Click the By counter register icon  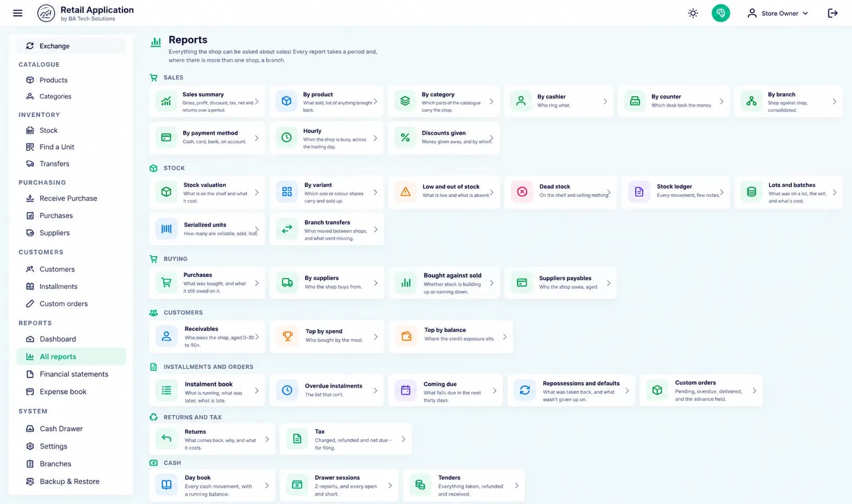point(635,101)
